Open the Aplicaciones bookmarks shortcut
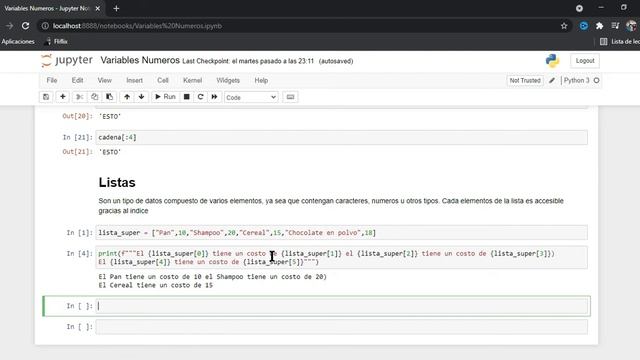 pos(18,41)
